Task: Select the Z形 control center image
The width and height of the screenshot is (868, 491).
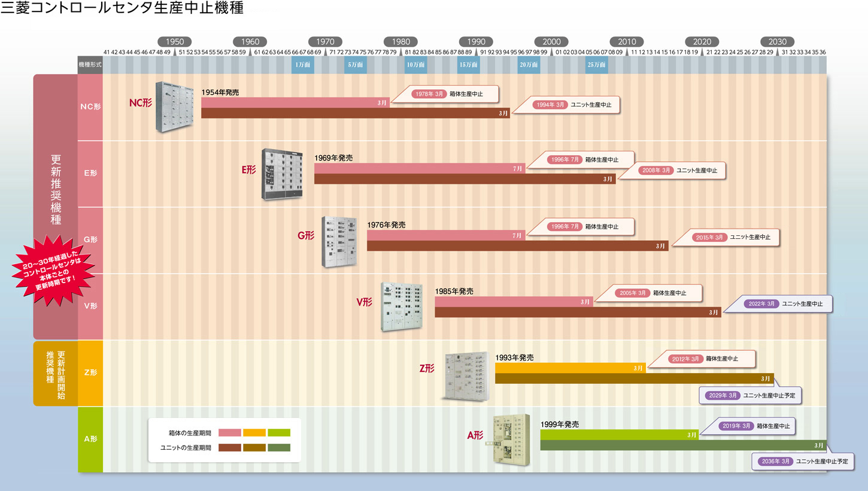Action: tap(468, 375)
